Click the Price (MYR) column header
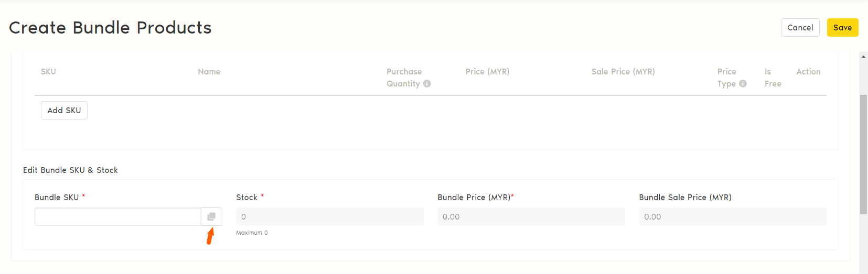This screenshot has width=868, height=274. (x=487, y=72)
